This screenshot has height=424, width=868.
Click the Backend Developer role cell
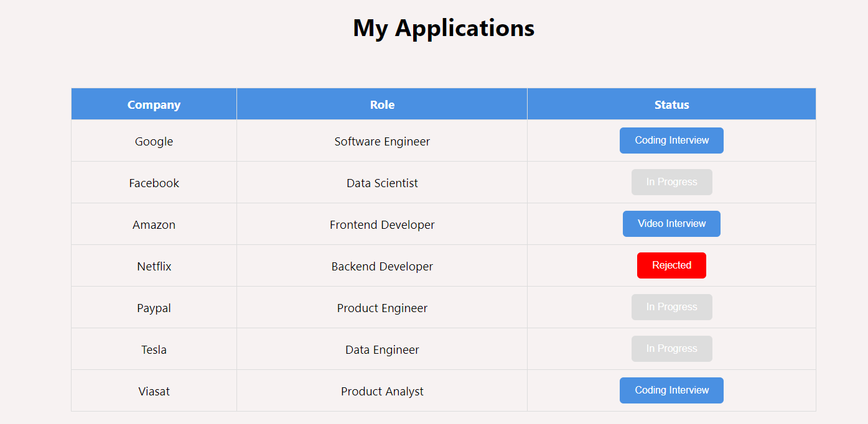pos(382,266)
